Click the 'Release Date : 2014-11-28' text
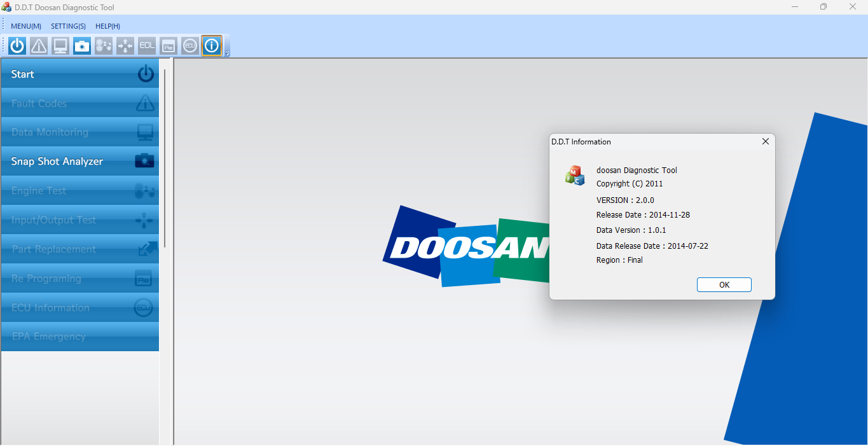The width and height of the screenshot is (868, 446). (643, 215)
